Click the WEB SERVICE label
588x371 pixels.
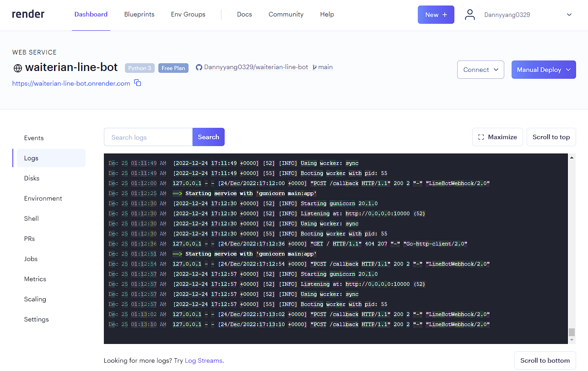pyautogui.click(x=34, y=52)
